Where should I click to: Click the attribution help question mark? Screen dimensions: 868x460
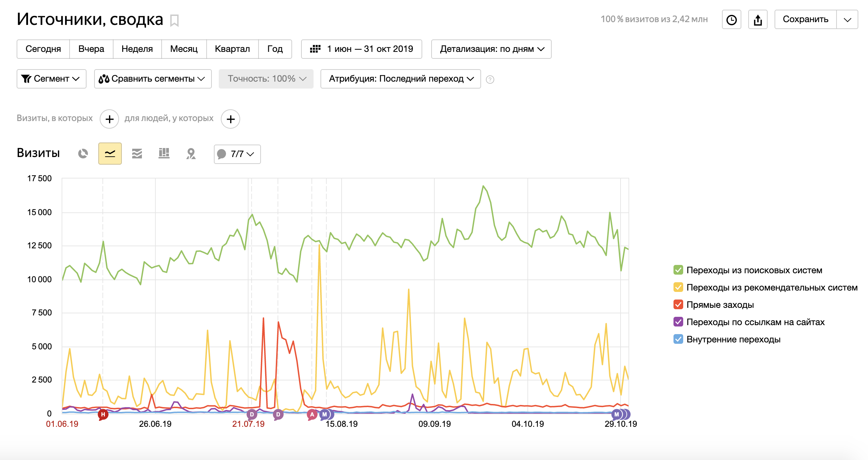pyautogui.click(x=490, y=80)
